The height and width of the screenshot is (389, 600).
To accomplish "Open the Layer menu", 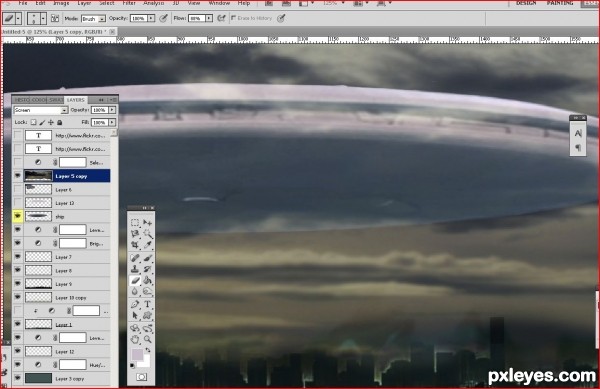I will tap(84, 3).
